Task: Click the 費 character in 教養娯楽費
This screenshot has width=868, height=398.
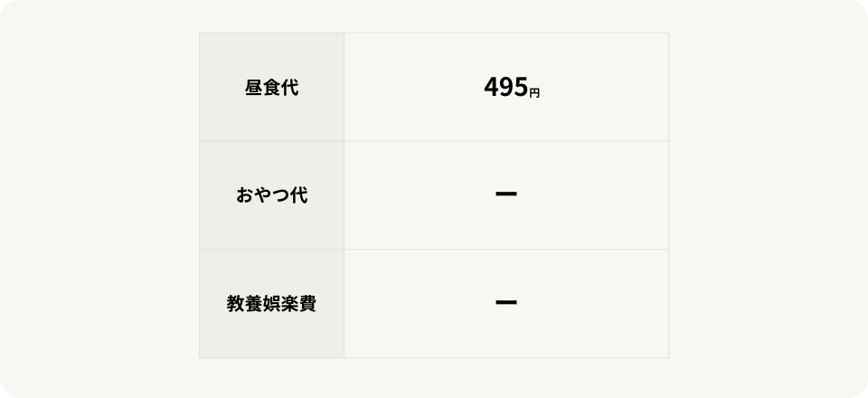Action: [x=307, y=303]
